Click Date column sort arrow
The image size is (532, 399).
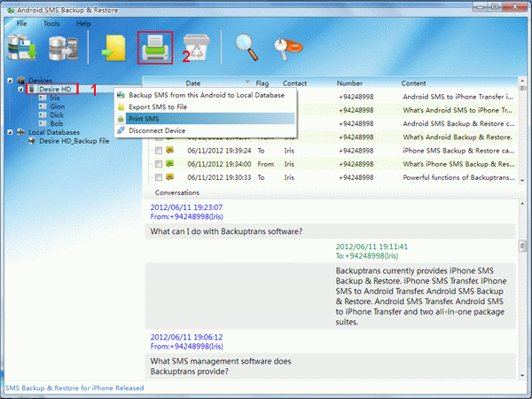click(247, 82)
